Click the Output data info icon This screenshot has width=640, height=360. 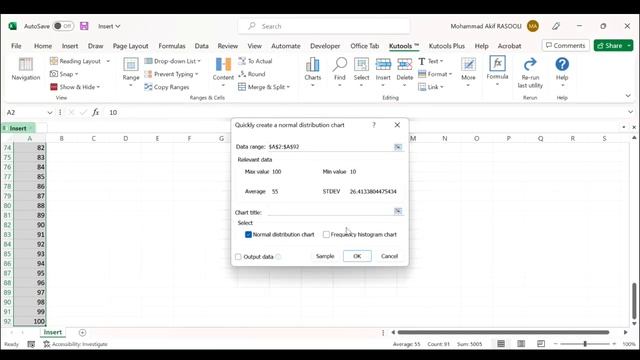[x=278, y=257]
